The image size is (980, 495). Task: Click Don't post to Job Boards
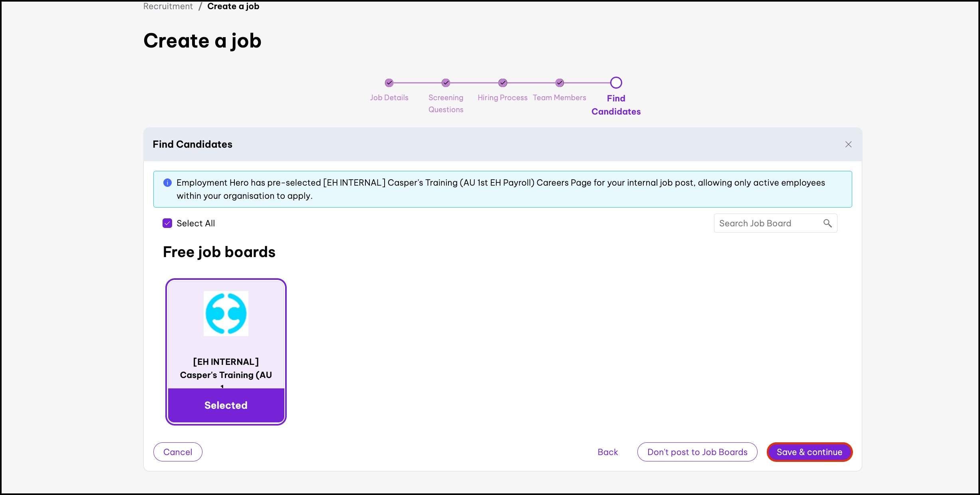tap(697, 452)
